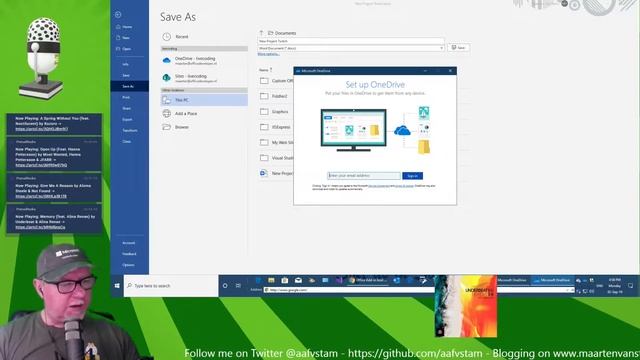Select the New Project Word document file
Viewport: 640px width, 360px height.
[277, 173]
